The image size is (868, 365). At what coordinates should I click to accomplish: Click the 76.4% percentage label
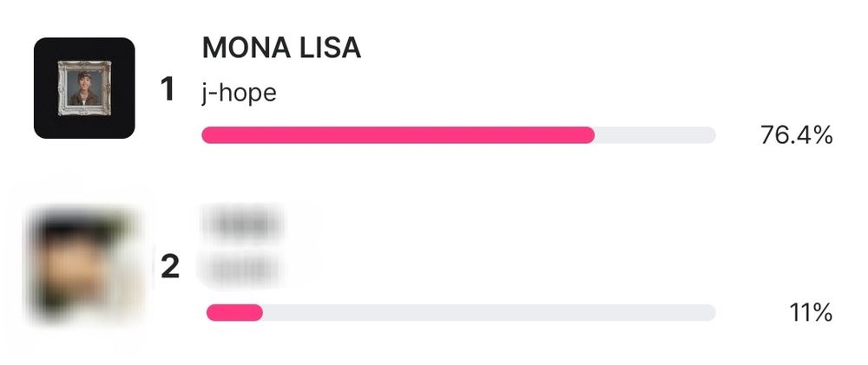pos(796,135)
